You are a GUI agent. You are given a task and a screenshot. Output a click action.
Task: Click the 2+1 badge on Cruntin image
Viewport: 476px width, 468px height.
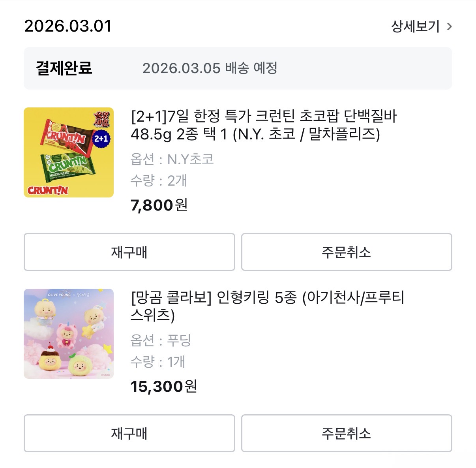(101, 139)
